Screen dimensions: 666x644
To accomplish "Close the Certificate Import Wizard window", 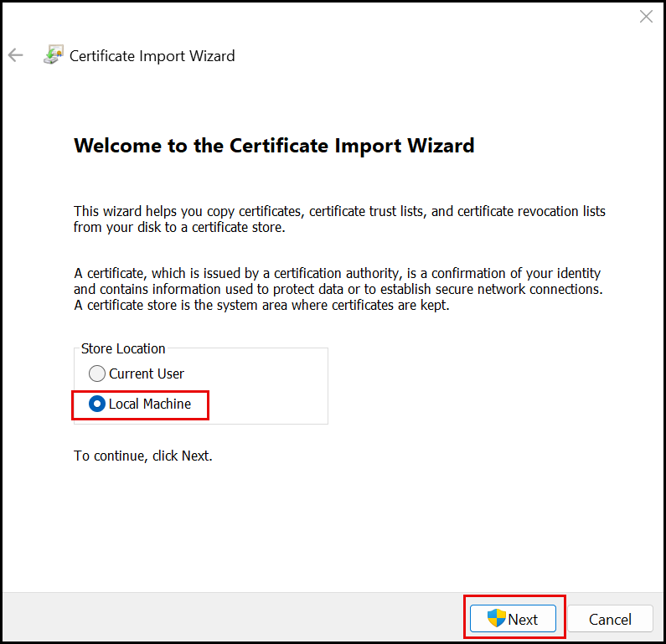I will click(646, 17).
